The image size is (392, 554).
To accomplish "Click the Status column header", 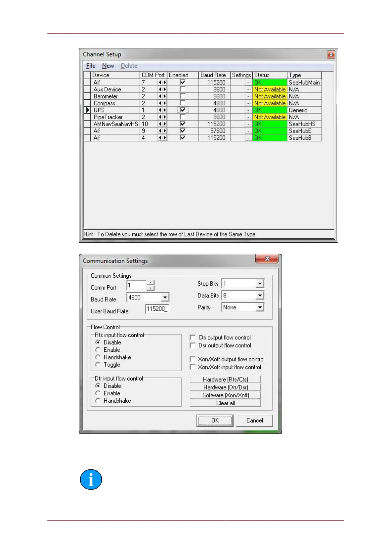I will (x=270, y=75).
